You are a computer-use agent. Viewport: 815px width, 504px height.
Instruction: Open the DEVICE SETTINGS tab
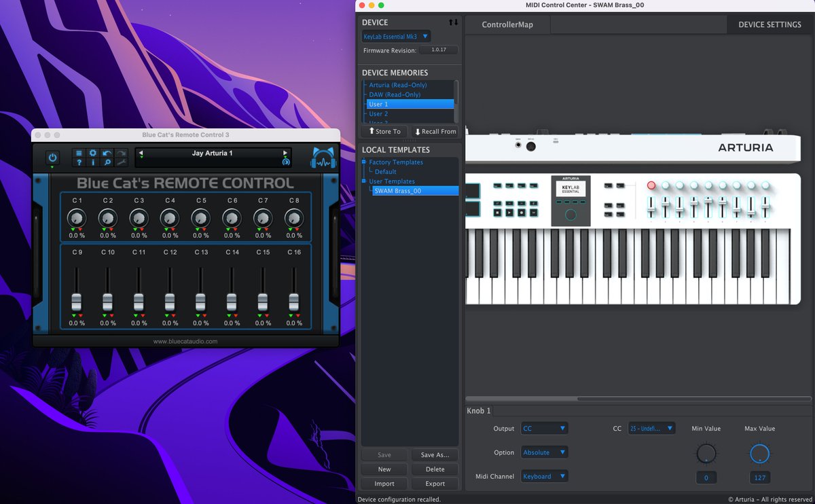click(769, 24)
